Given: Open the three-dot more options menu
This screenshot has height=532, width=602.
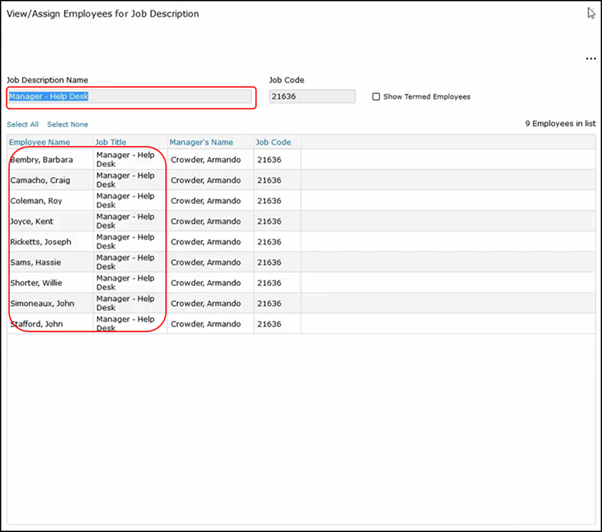Looking at the screenshot, I should 590,60.
